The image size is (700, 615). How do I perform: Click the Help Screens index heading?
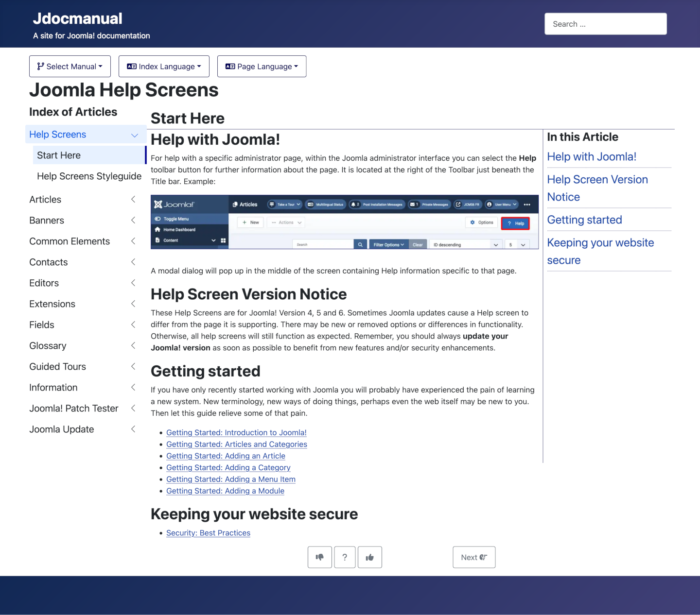58,135
